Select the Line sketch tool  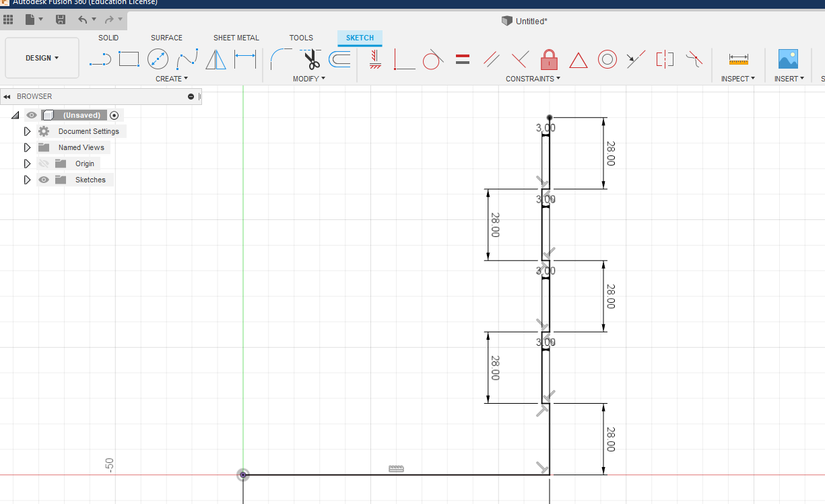point(100,59)
